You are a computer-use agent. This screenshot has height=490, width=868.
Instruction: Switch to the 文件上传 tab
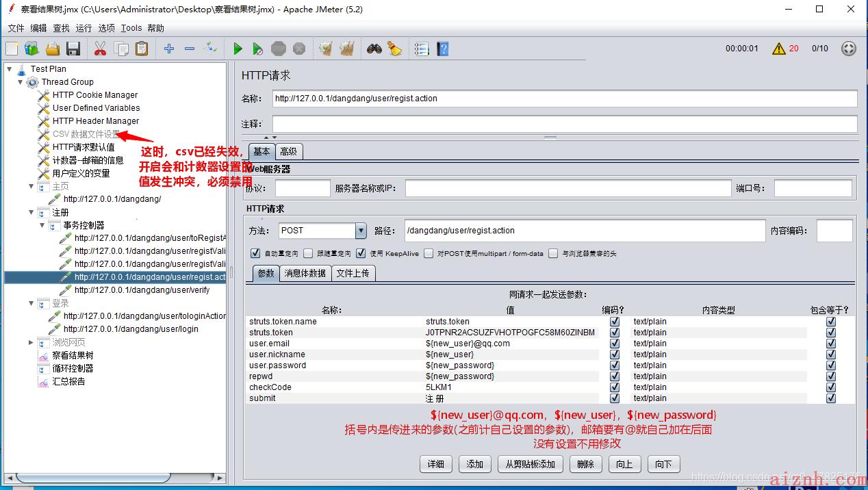point(353,273)
